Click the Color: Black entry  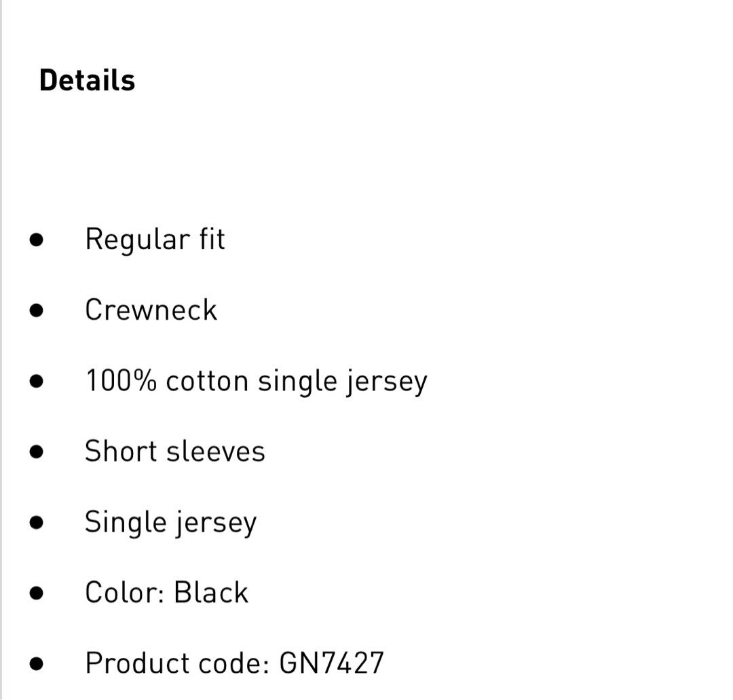(x=166, y=593)
